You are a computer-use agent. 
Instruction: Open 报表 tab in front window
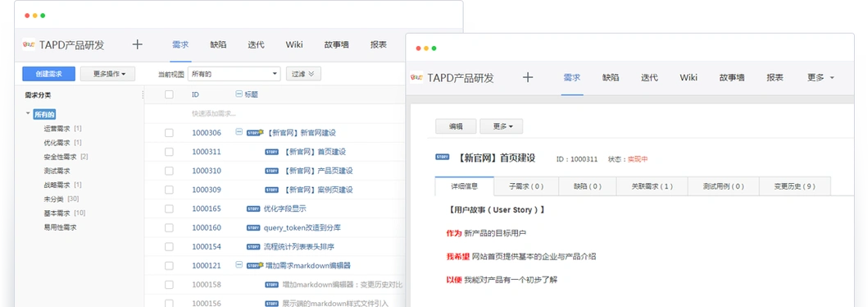tap(775, 78)
